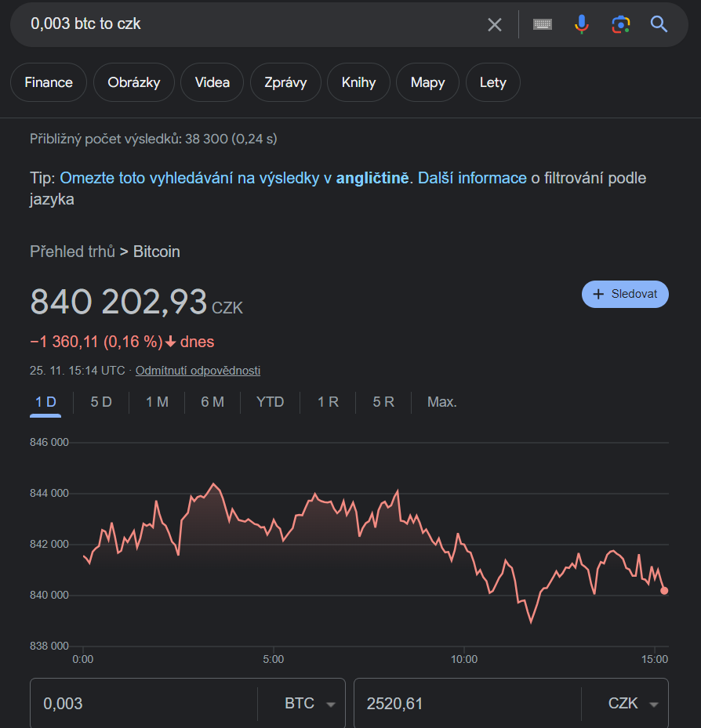Viewport: 701px width, 728px height.
Task: Clear the search query with the X icon
Action: (x=494, y=24)
